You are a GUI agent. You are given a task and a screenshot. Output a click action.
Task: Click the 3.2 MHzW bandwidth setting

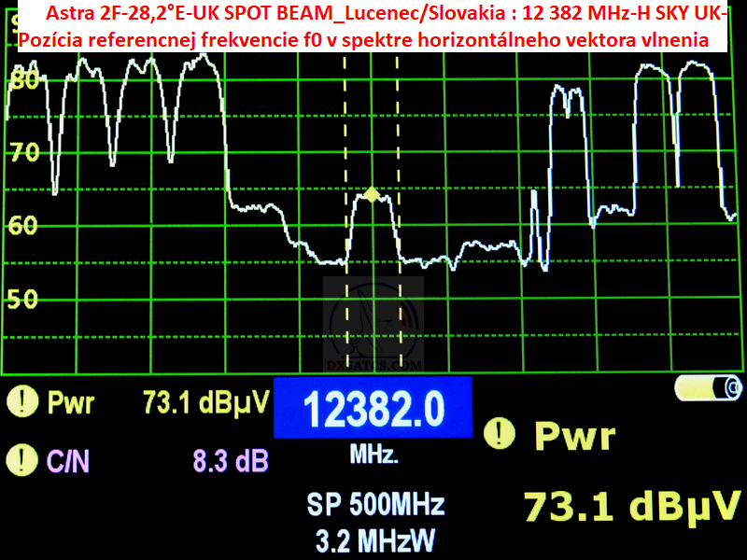tap(375, 539)
